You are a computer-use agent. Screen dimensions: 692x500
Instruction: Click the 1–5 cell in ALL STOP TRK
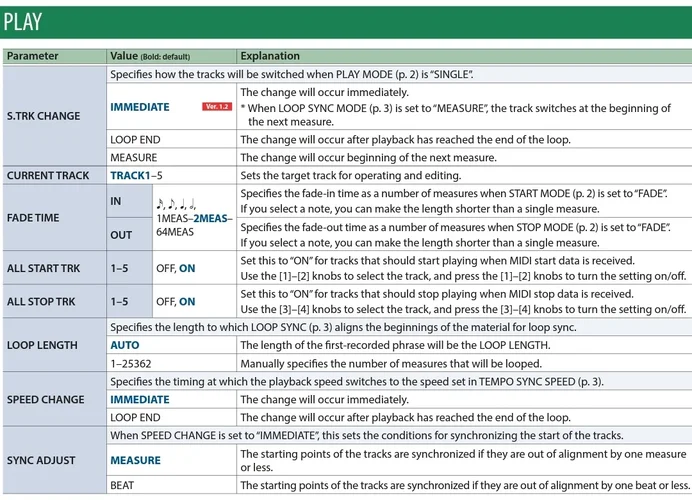pos(129,301)
